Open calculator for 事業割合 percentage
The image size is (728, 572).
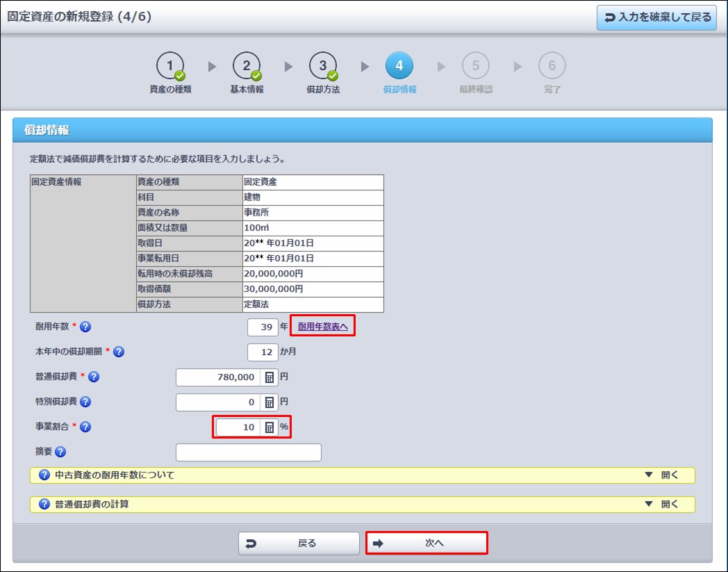coord(270,427)
